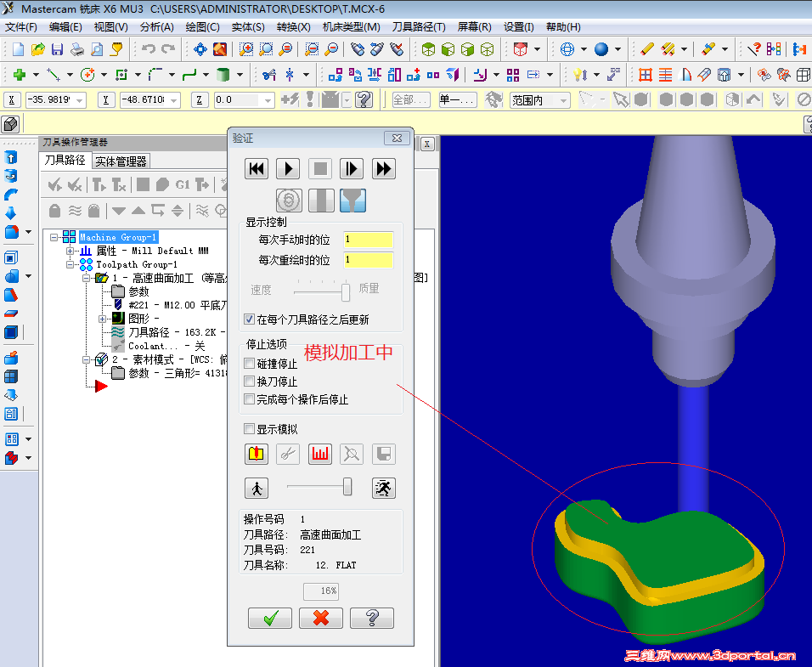812x667 pixels.
Task: Click the lock toolpath padlock icon
Action: coord(55,211)
